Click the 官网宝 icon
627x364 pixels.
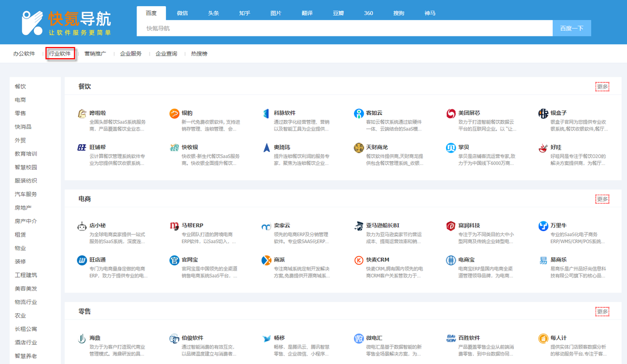click(174, 260)
